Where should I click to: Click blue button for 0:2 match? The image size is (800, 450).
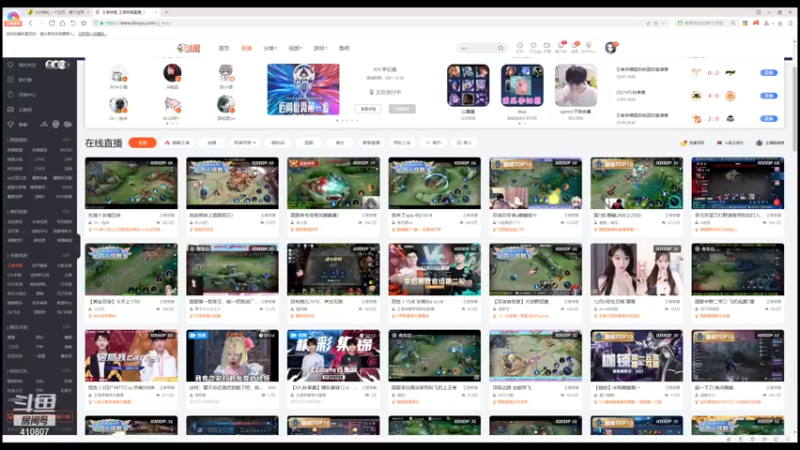[769, 73]
